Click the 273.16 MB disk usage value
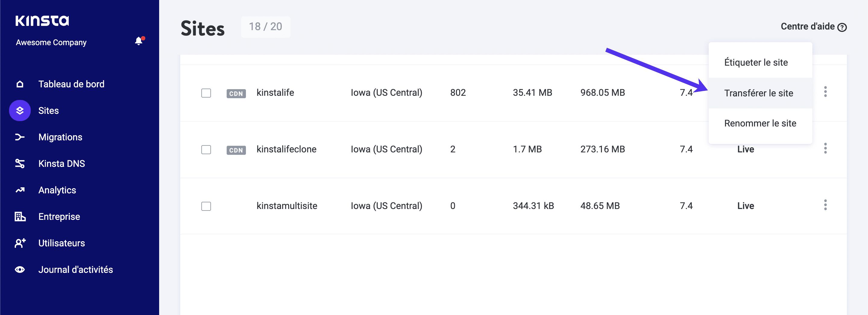This screenshot has height=315, width=868. coord(602,149)
